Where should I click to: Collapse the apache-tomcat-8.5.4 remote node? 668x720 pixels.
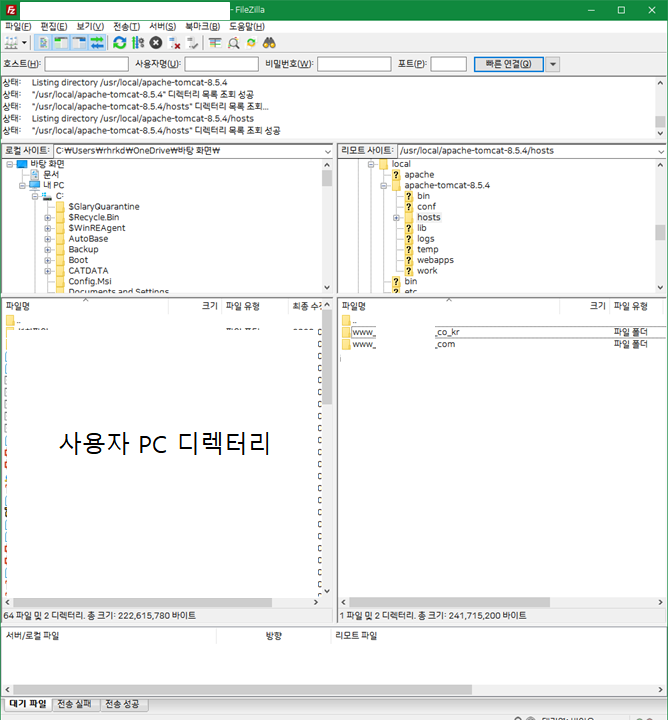click(383, 186)
